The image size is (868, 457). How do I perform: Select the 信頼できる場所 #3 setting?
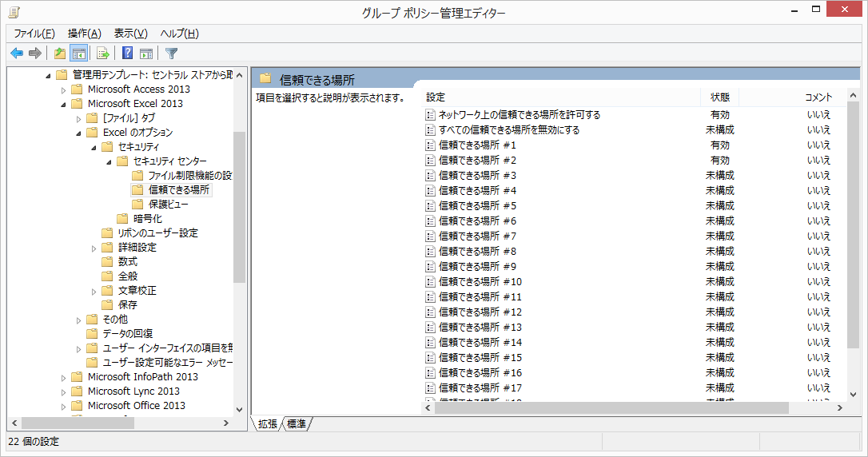point(477,176)
